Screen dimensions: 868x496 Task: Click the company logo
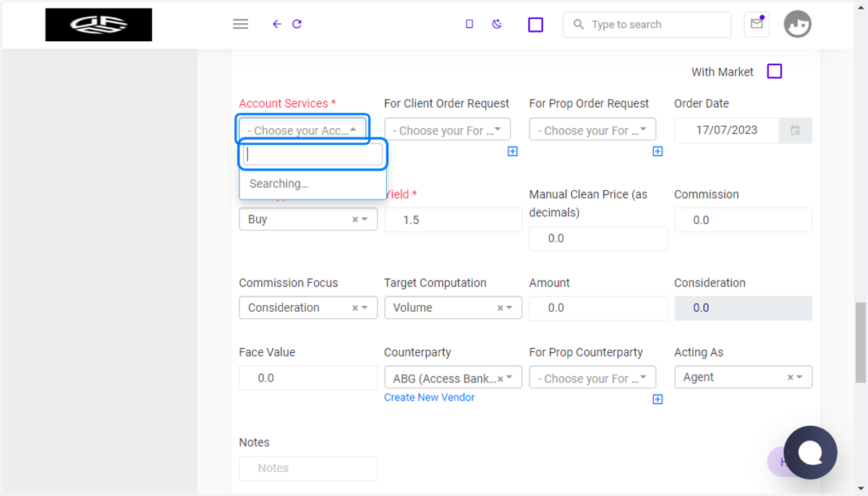tap(98, 25)
